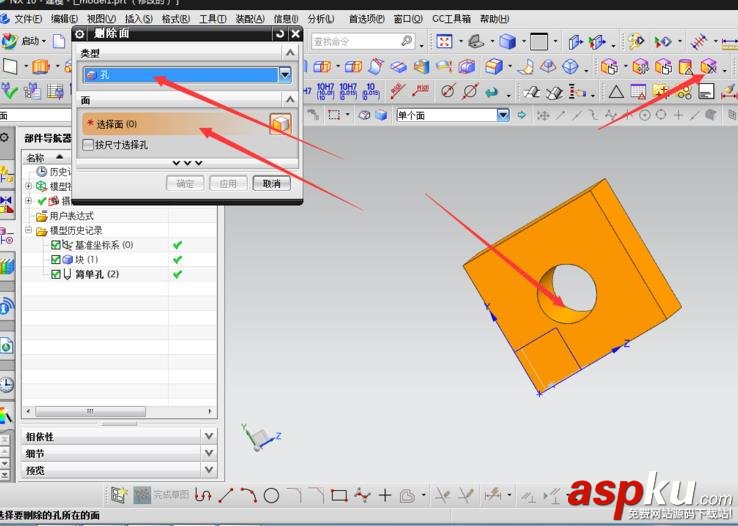Click the Delete Face toolbar icon
This screenshot has height=526, width=738.
708,67
